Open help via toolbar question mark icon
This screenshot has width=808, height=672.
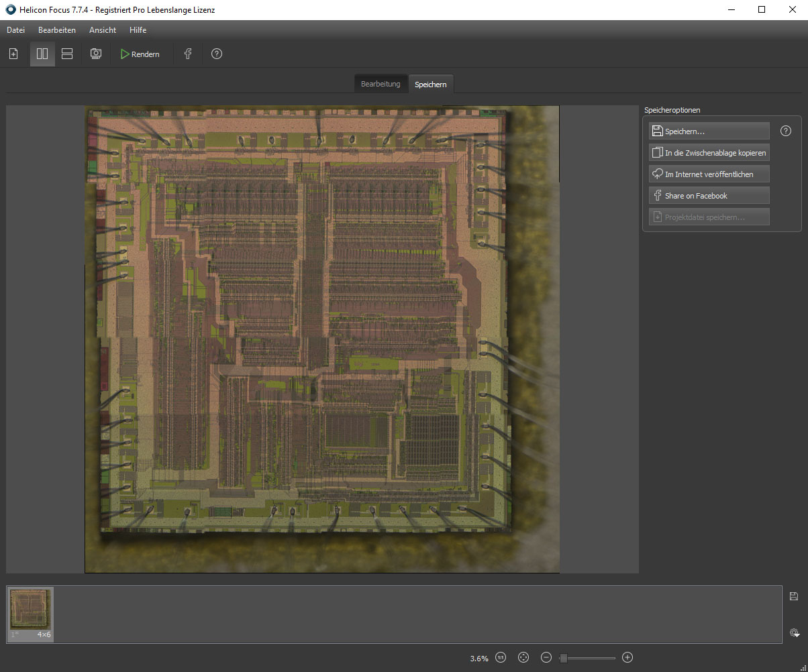(216, 54)
